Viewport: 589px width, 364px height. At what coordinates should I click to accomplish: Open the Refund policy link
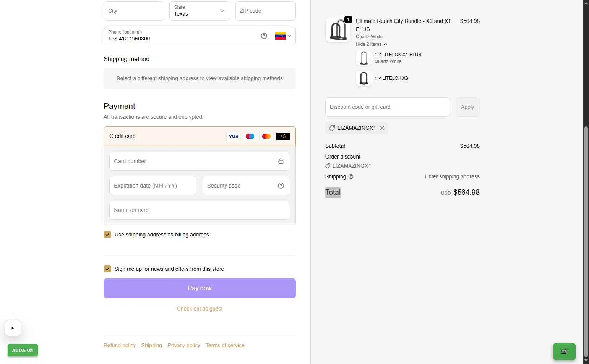click(x=120, y=345)
